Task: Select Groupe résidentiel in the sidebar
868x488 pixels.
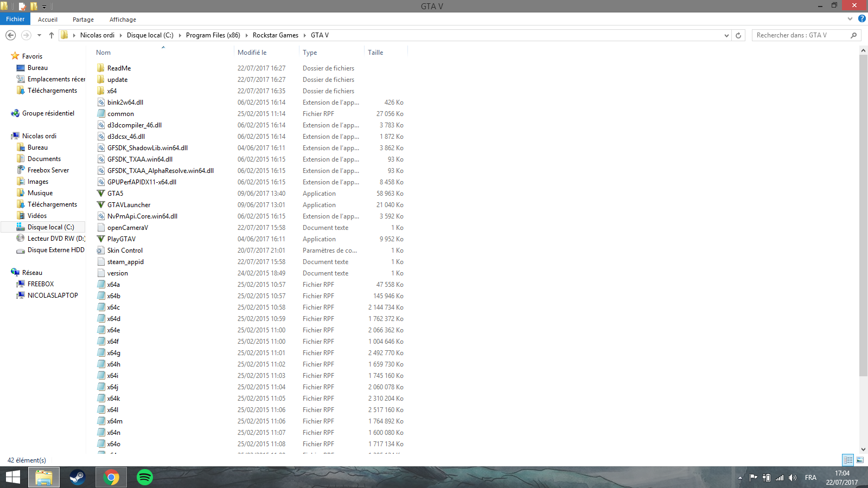Action: tap(48, 113)
